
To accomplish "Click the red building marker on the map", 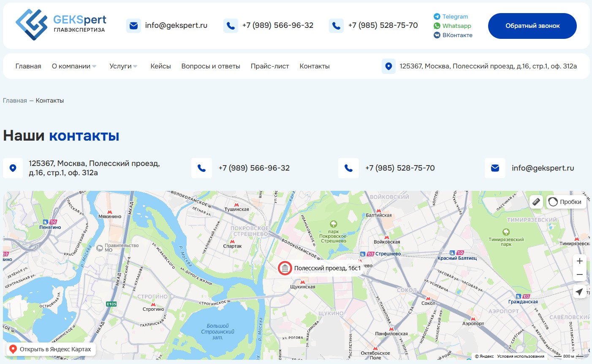I will click(x=285, y=268).
